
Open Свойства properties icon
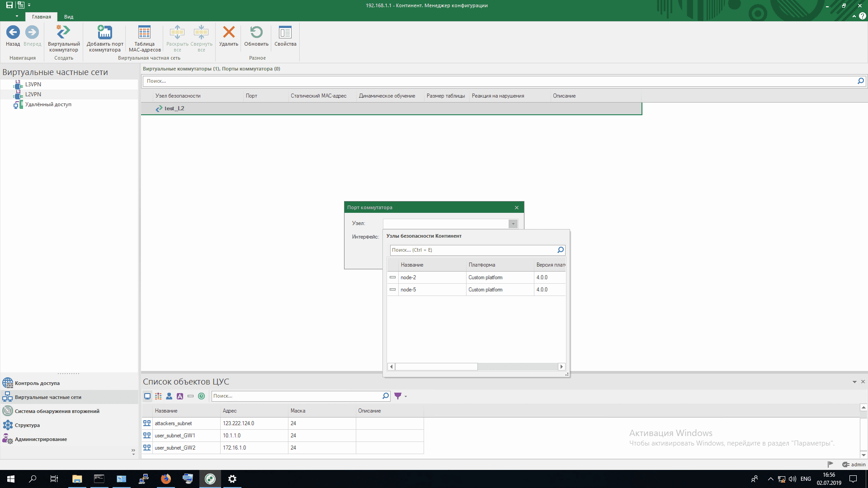point(285,33)
